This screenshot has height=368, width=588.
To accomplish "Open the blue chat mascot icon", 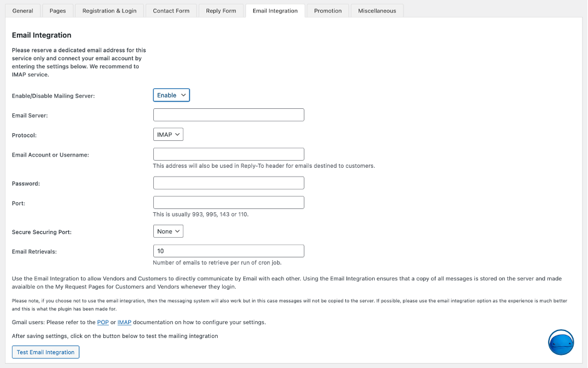I will [561, 342].
